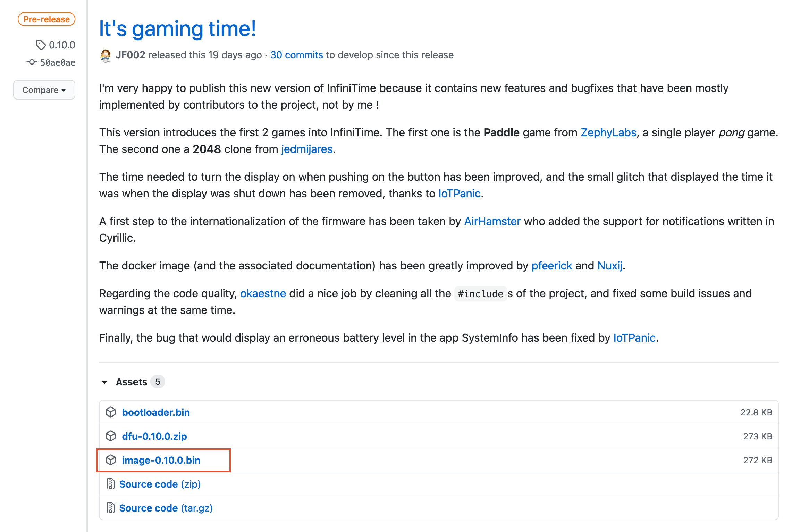Image resolution: width=792 pixels, height=532 pixels.
Task: Open jedmijares contributor link
Action: tap(307, 149)
